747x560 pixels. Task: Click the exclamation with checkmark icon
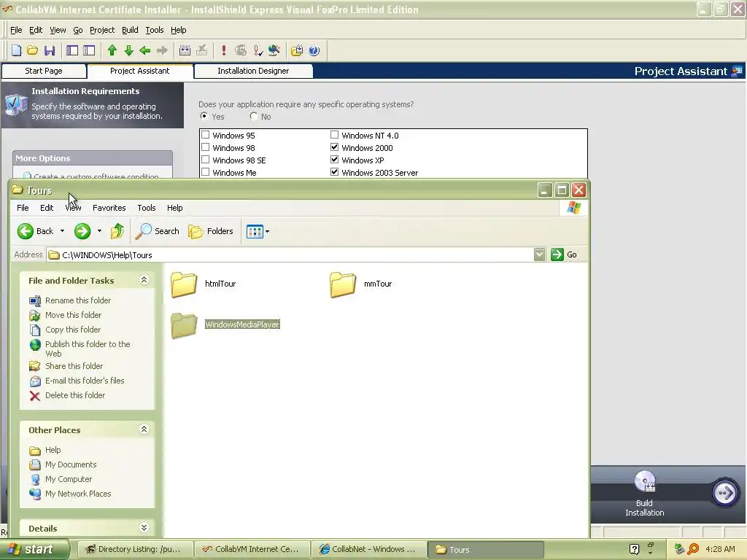point(258,50)
